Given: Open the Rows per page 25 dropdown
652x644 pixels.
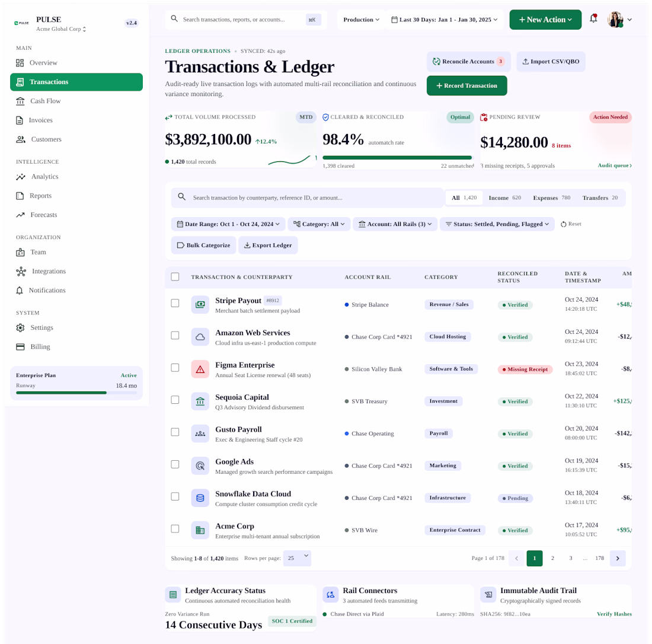Looking at the screenshot, I should 298,558.
